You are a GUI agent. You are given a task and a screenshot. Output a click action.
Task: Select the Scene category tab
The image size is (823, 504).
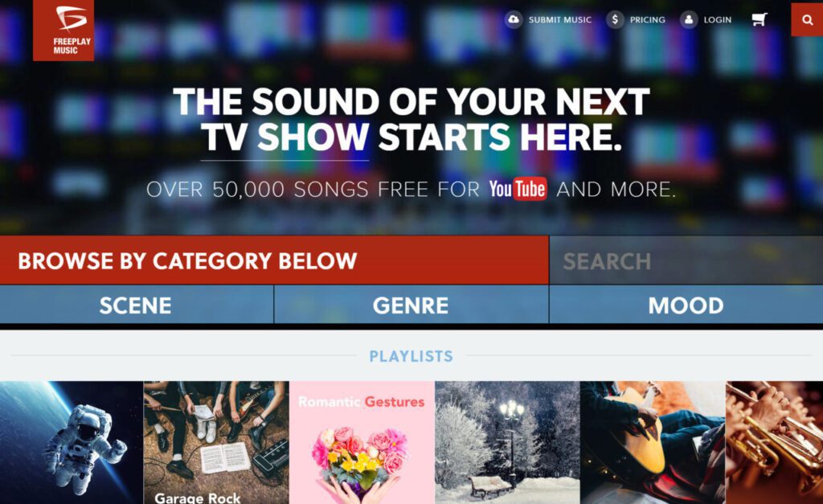coord(137,305)
